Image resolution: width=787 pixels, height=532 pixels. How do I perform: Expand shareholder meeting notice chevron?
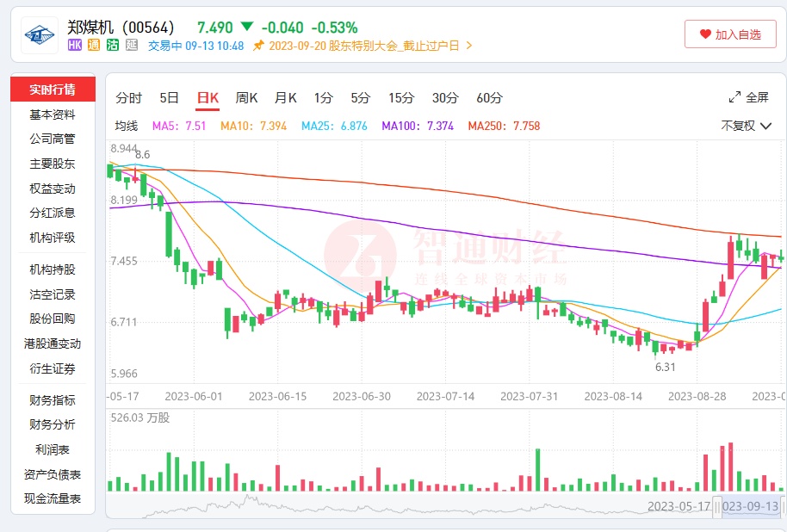(x=469, y=46)
